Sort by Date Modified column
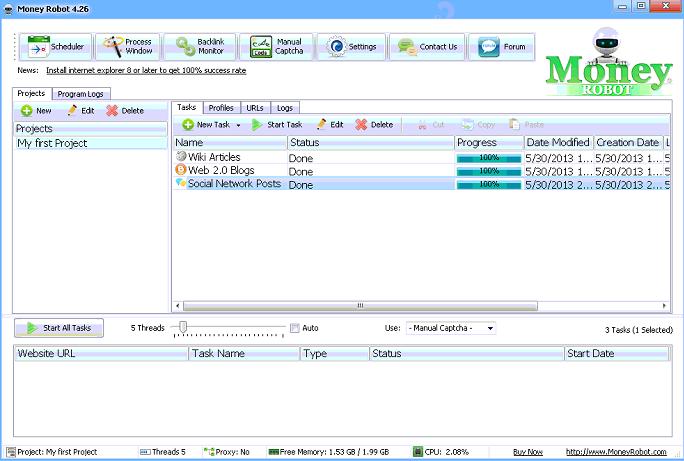The width and height of the screenshot is (684, 461). tap(558, 143)
